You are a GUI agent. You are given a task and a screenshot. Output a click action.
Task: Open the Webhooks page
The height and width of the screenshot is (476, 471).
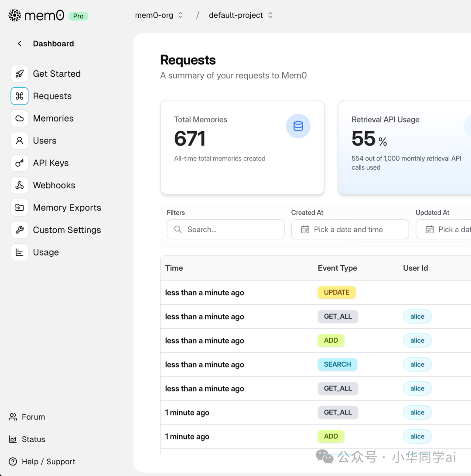tap(54, 185)
